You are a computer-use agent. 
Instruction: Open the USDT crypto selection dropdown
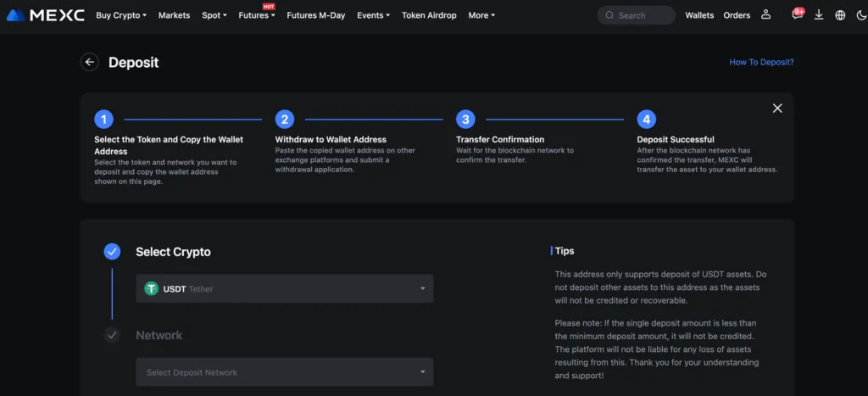coord(285,288)
